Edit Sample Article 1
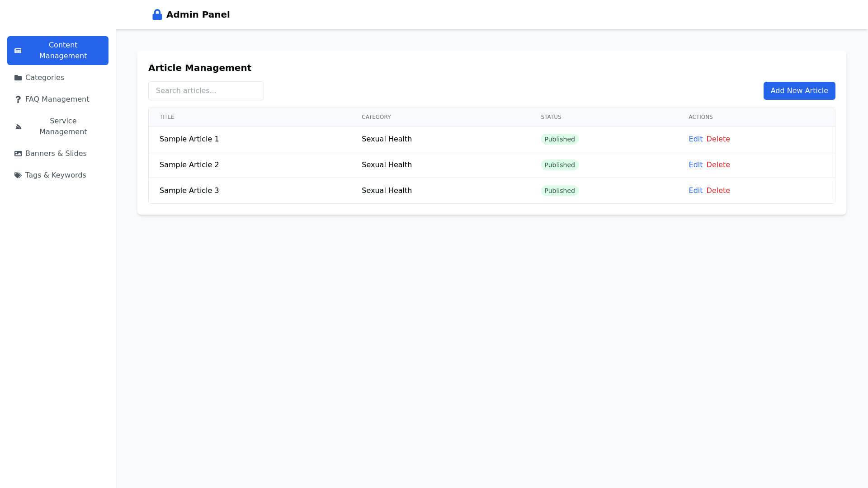Viewport: 868px width, 488px height. click(x=696, y=139)
